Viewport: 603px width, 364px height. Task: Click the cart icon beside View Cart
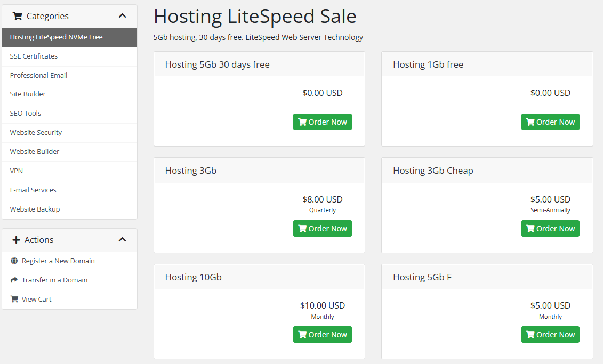14,299
